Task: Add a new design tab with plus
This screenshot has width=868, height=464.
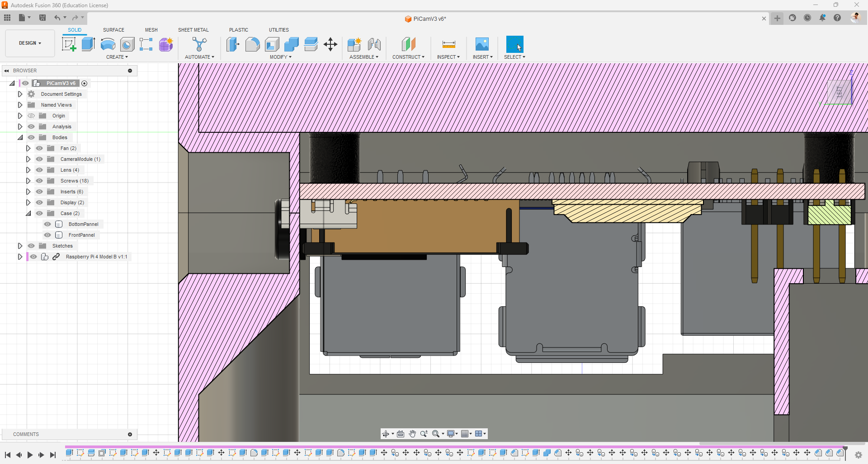Action: coord(777,18)
